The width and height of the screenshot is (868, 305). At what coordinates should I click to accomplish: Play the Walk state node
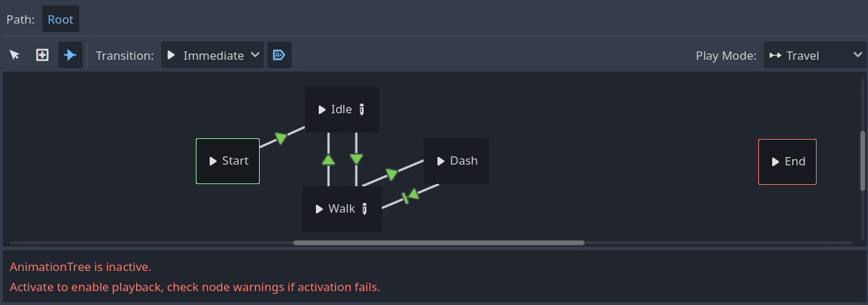[319, 209]
